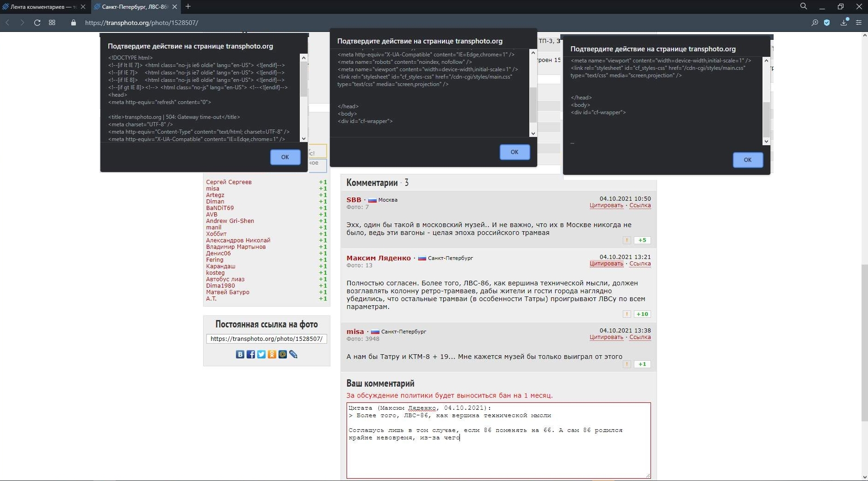Open voter Artegz's profile
This screenshot has width=868, height=481.
point(215,195)
